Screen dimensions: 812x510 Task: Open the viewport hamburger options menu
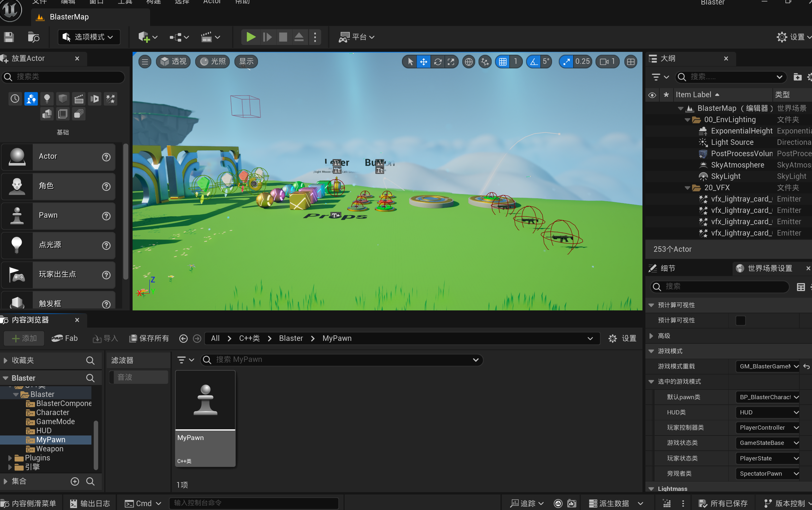pos(145,62)
